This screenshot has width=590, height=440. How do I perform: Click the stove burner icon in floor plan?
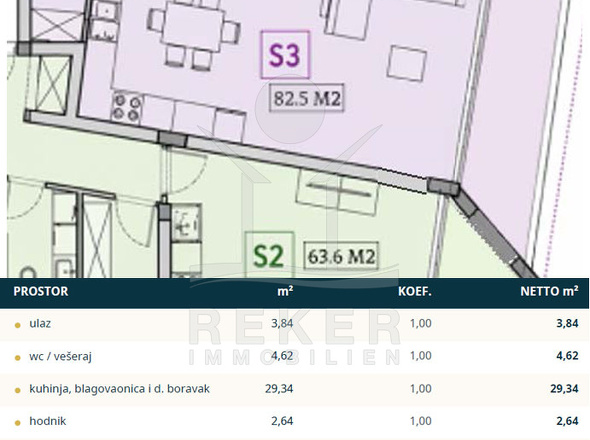[x=127, y=107]
